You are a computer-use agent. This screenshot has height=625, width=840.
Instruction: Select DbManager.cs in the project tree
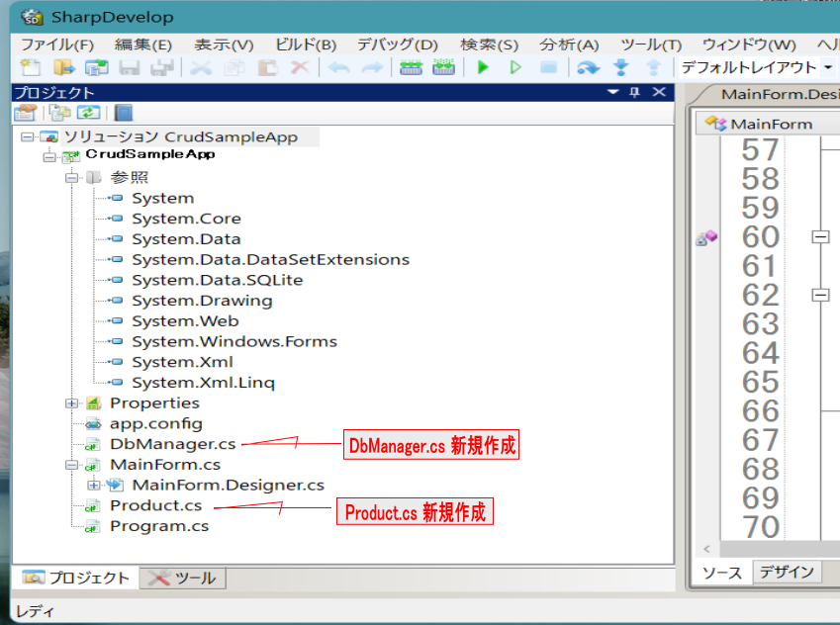pos(172,444)
